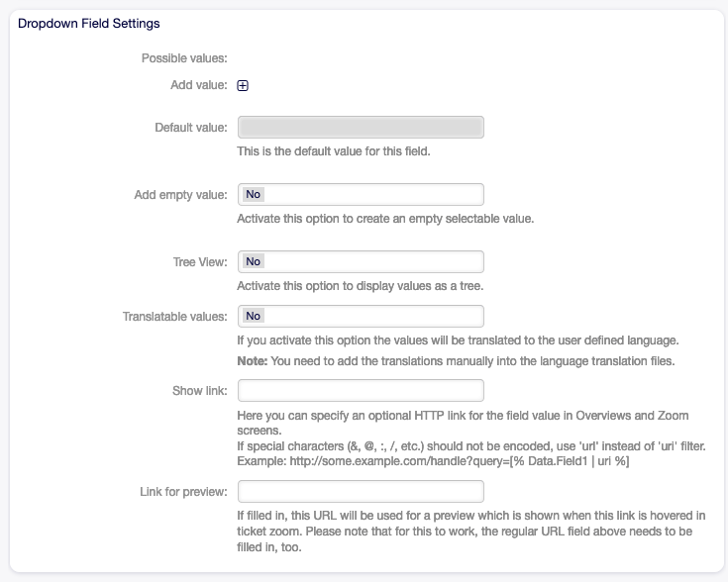Click the "Add empty value:" label
728x582 pixels.
tap(180, 195)
